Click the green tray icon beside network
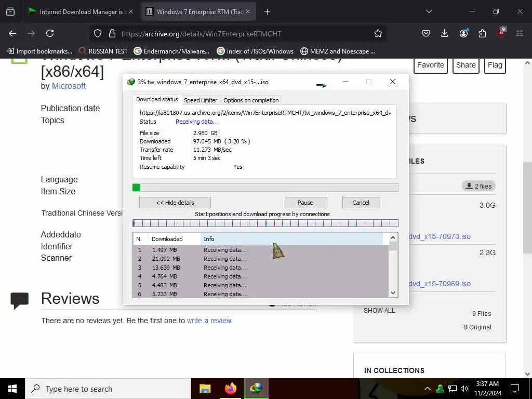This screenshot has height=399, width=532. (x=441, y=389)
